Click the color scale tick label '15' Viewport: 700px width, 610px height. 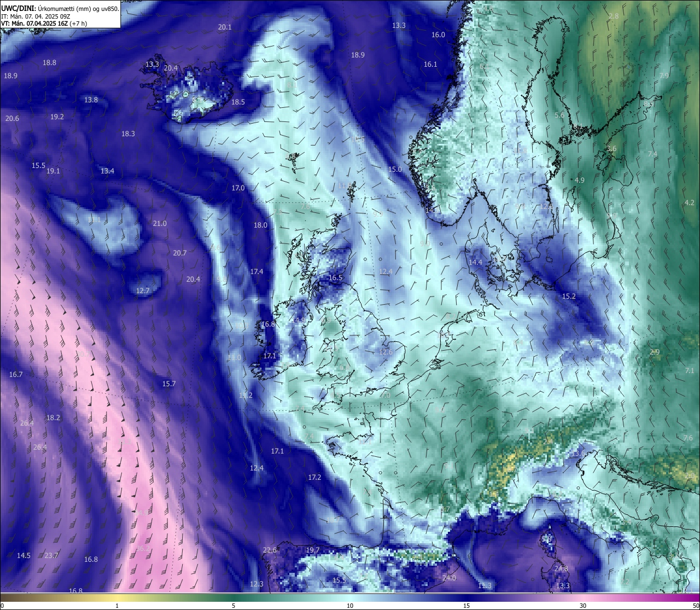pos(466,606)
